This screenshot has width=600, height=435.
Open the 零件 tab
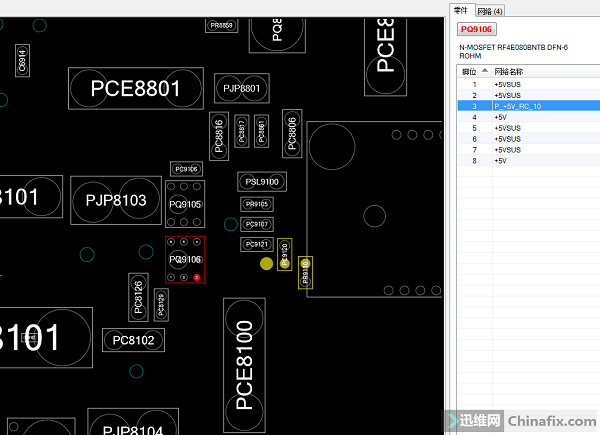click(x=461, y=10)
